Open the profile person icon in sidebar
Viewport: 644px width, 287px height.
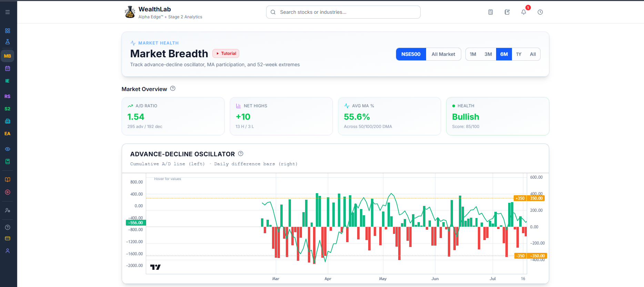tap(8, 251)
